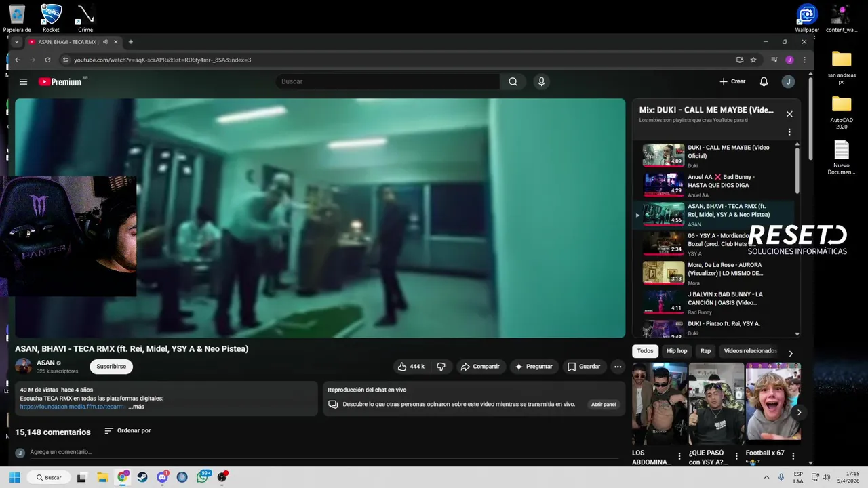Open foundation-media.ffm.to link in description

click(73, 407)
